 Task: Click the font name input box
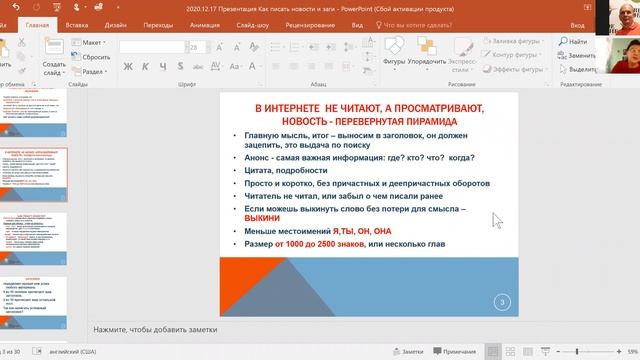153,47
